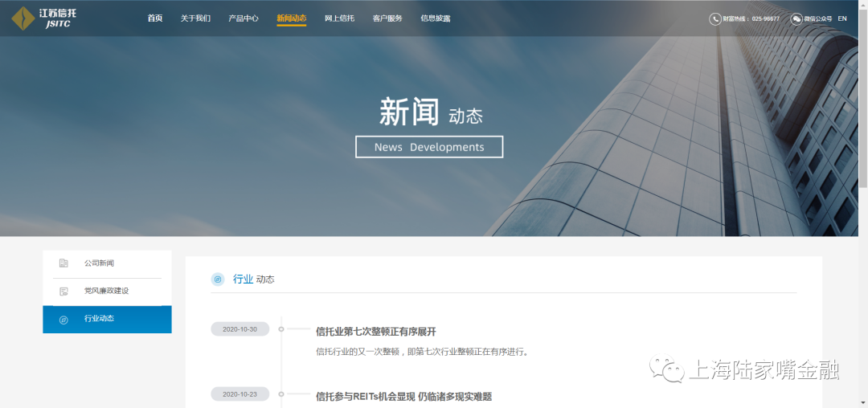
Task: Click the timeline dot beside 2020-10-30
Action: point(281,329)
